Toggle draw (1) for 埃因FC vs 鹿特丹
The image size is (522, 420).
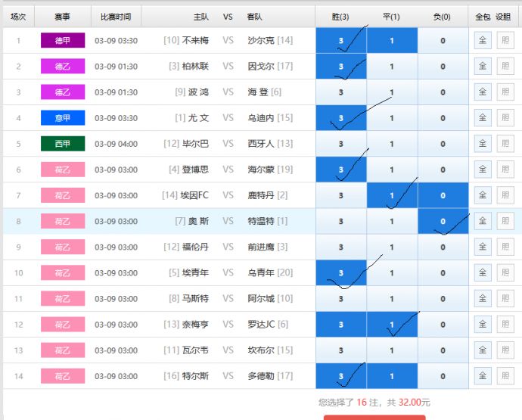[x=392, y=195]
